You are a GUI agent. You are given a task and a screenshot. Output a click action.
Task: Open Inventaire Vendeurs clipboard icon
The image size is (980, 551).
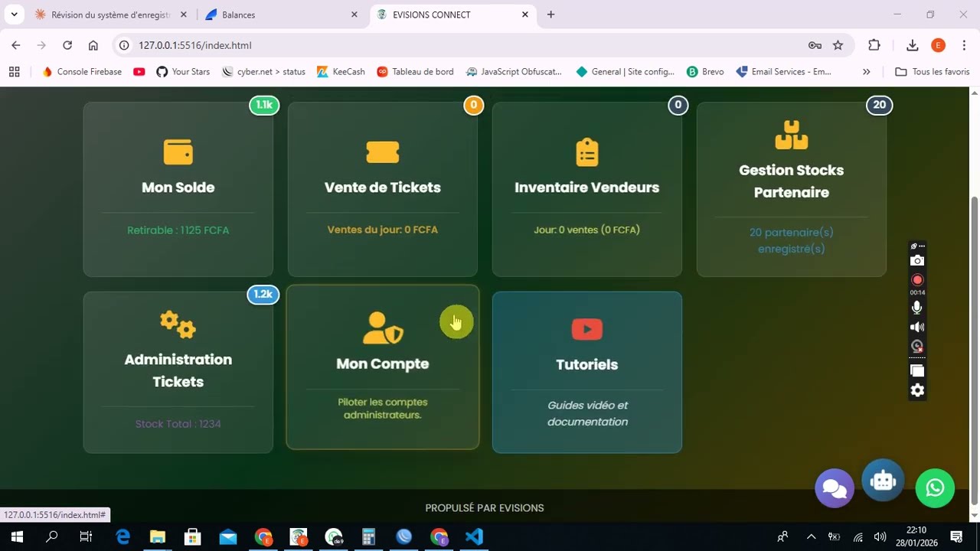pos(586,152)
